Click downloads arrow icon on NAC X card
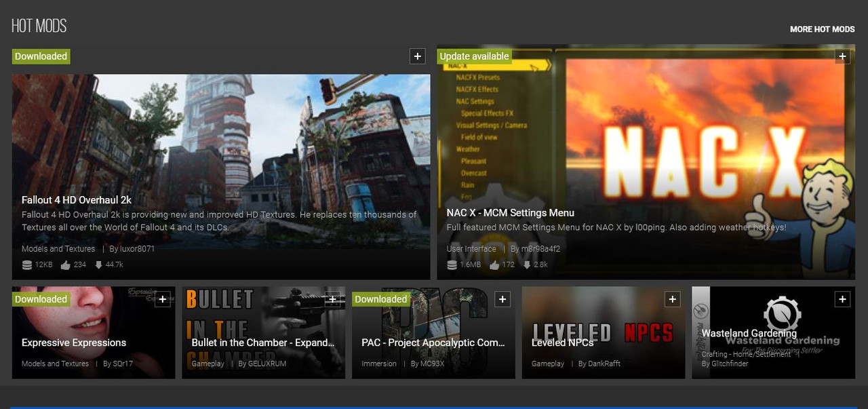The width and height of the screenshot is (868, 409). click(x=526, y=265)
